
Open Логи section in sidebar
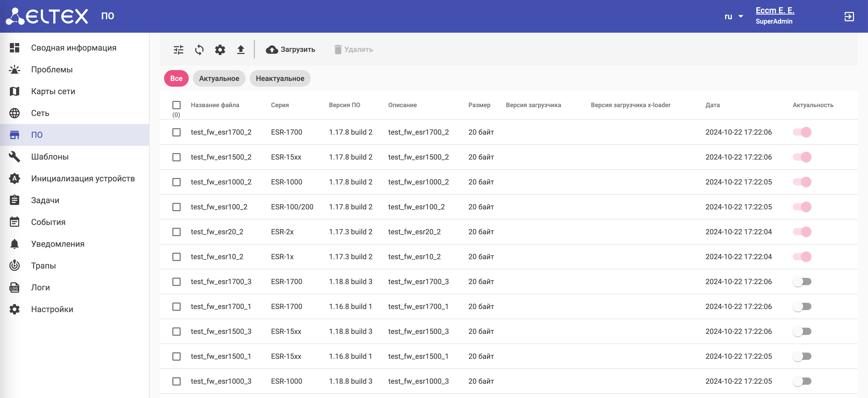[40, 287]
